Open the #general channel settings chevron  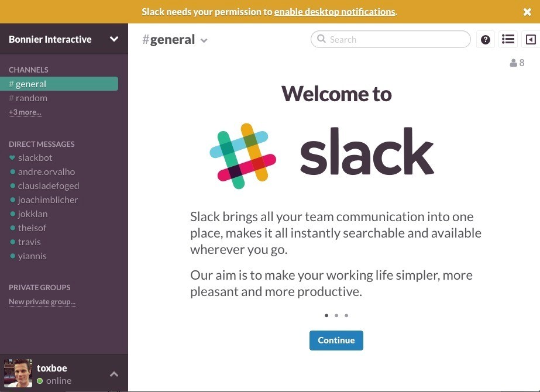point(204,40)
